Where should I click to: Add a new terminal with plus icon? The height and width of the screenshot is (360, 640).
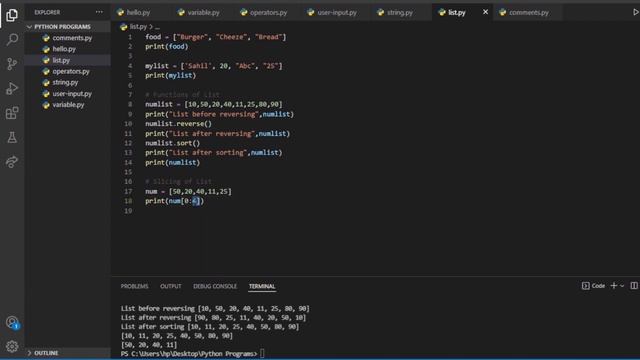613,286
